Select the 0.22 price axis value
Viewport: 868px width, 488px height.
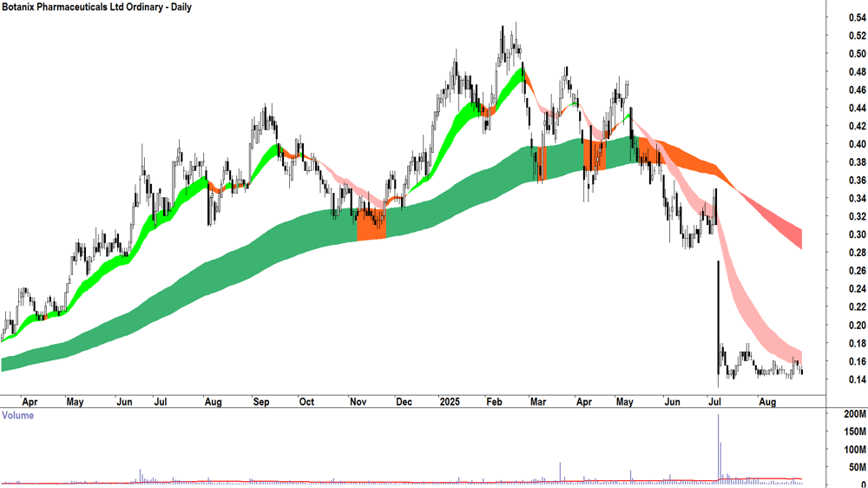pyautogui.click(x=857, y=307)
